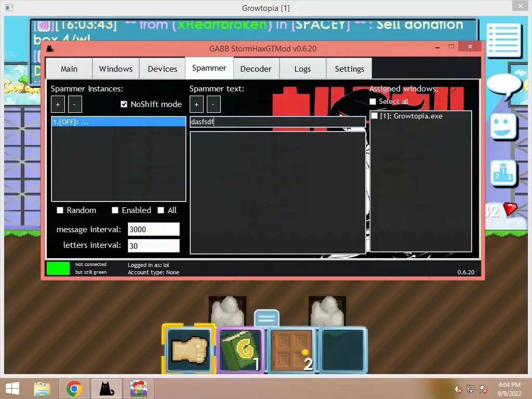
Task: Switch to the Decoder tab
Action: click(x=256, y=69)
